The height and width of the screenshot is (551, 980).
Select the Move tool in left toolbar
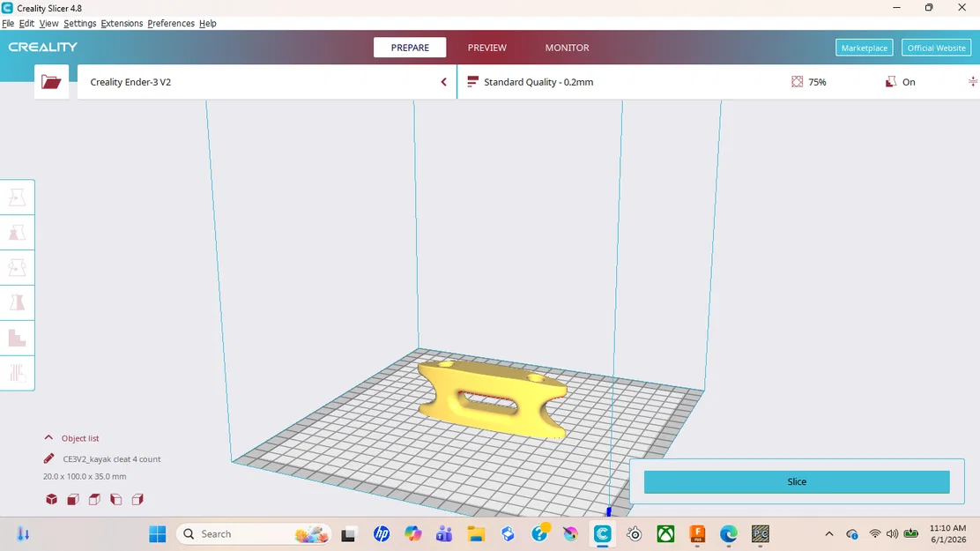[18, 197]
